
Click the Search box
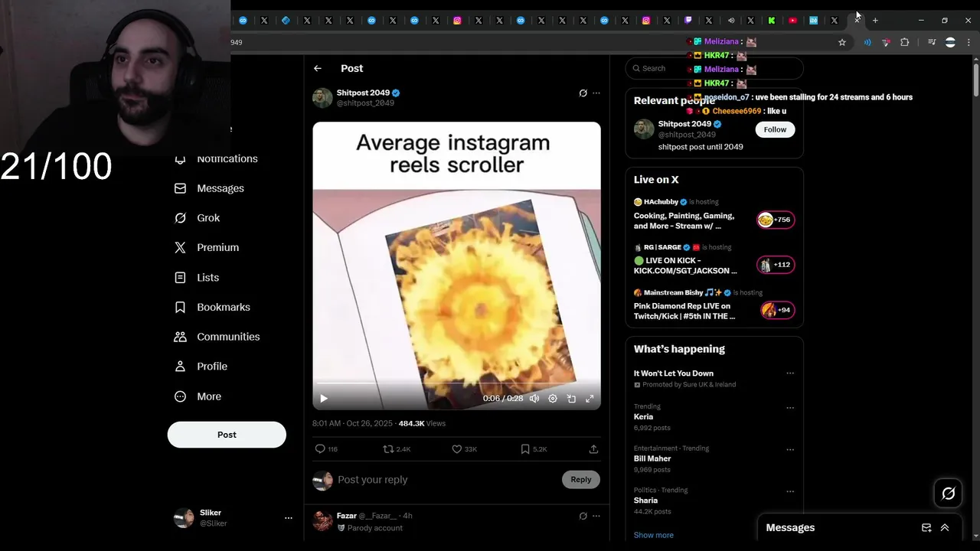[714, 68]
